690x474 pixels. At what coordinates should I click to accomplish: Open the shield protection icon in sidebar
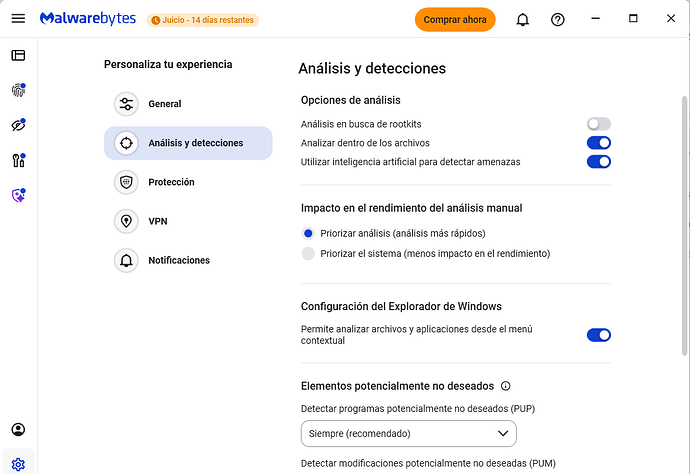pyautogui.click(x=18, y=196)
